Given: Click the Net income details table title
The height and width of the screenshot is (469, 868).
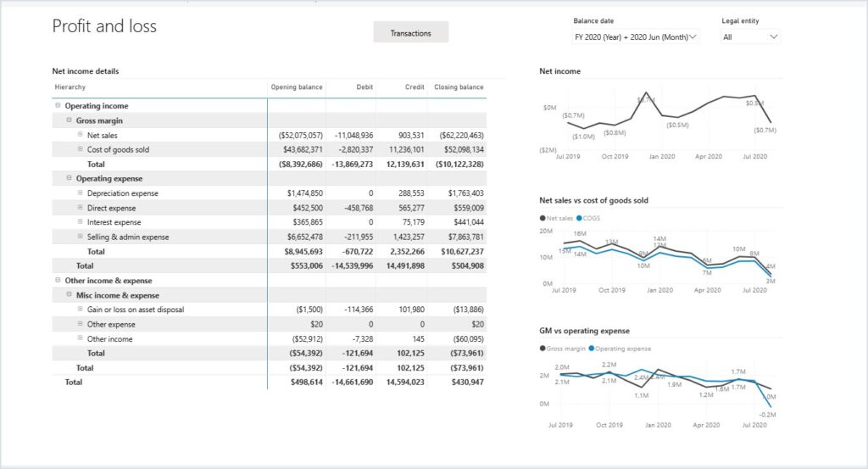Looking at the screenshot, I should pyautogui.click(x=86, y=71).
